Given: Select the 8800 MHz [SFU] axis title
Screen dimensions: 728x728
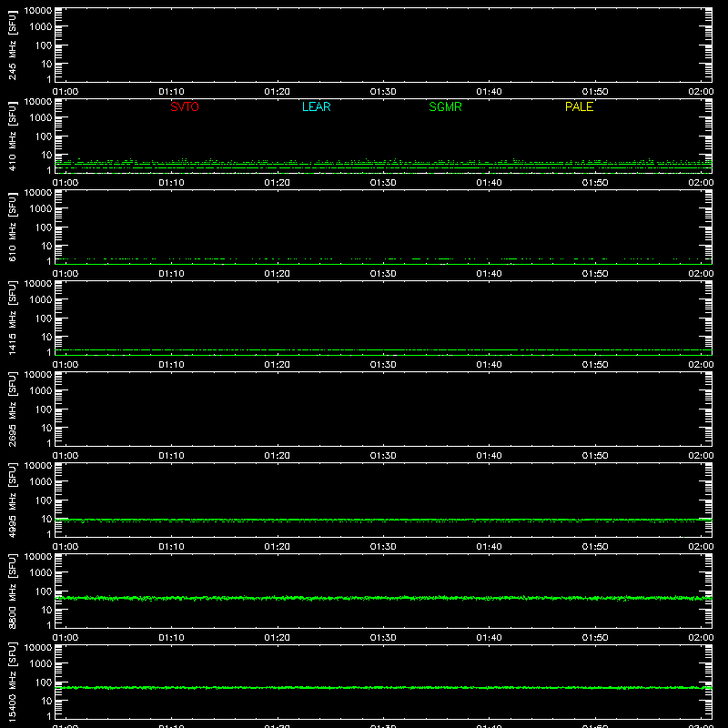Looking at the screenshot, I should (x=12, y=591).
